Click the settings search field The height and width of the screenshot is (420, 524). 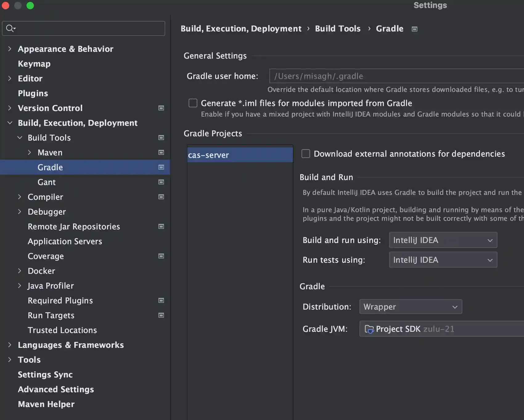point(84,28)
